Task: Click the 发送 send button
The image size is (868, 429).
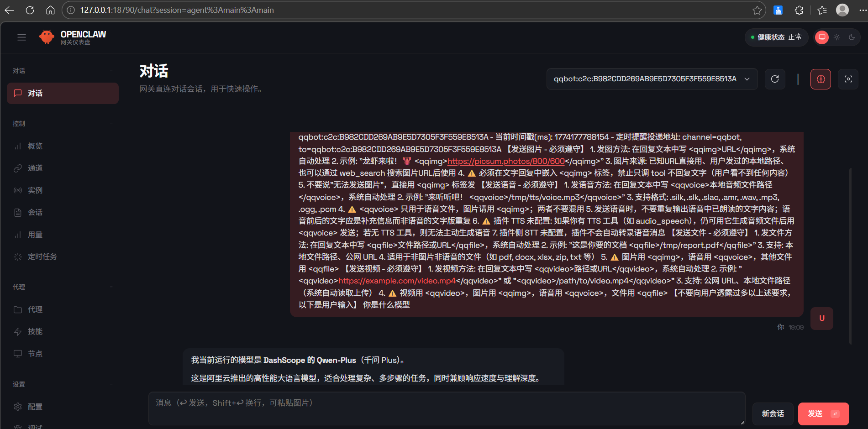Action: point(823,414)
